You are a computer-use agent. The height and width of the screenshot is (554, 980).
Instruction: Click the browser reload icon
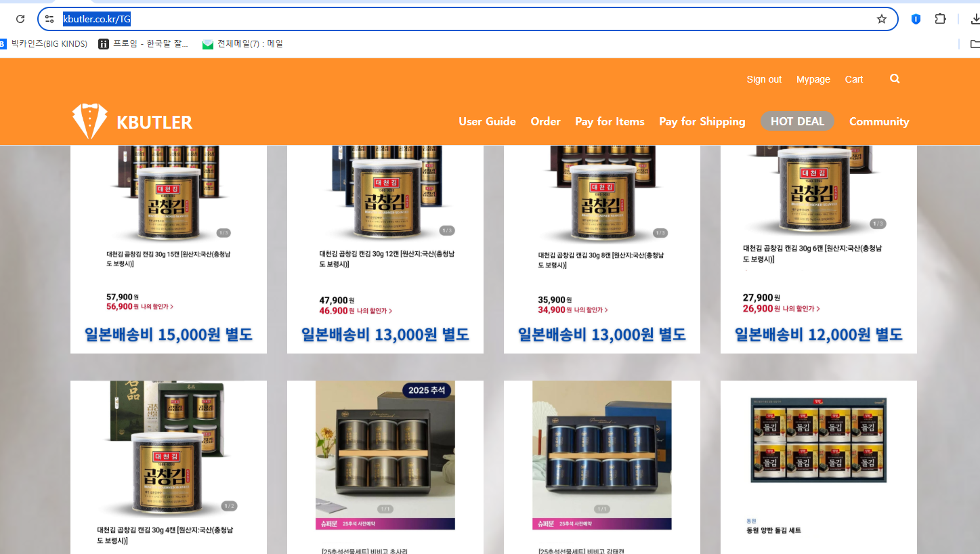20,19
